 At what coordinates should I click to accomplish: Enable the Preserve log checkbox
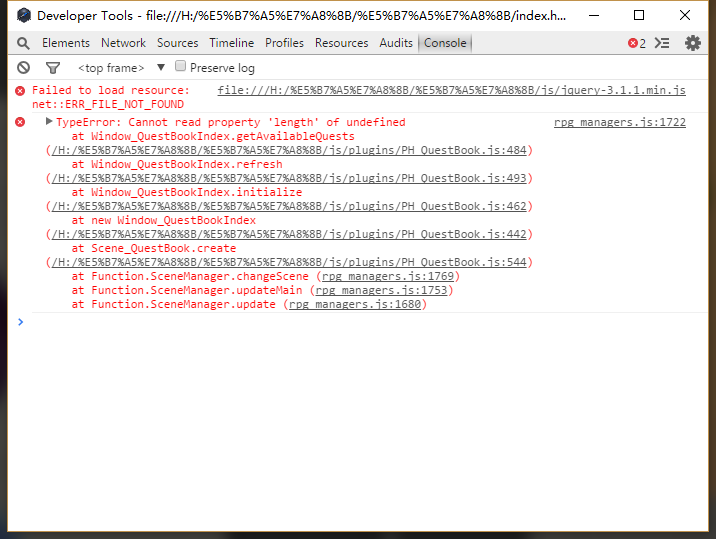coord(180,66)
